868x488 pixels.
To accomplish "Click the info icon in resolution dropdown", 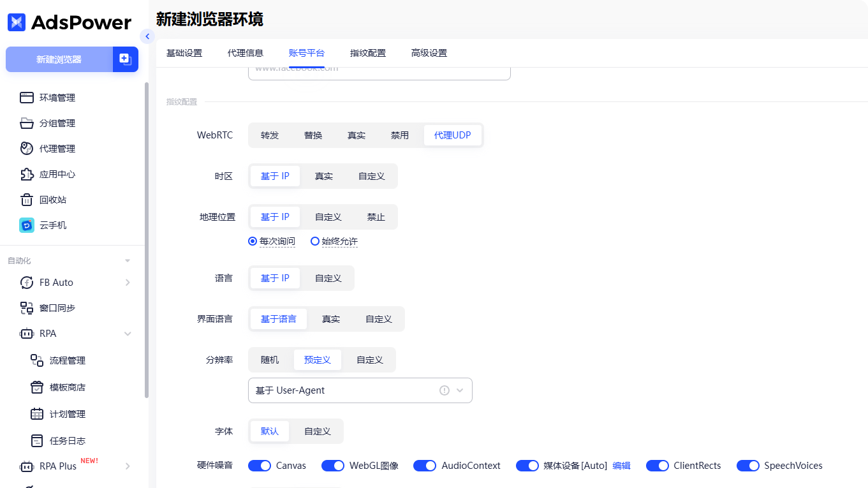I will click(445, 390).
